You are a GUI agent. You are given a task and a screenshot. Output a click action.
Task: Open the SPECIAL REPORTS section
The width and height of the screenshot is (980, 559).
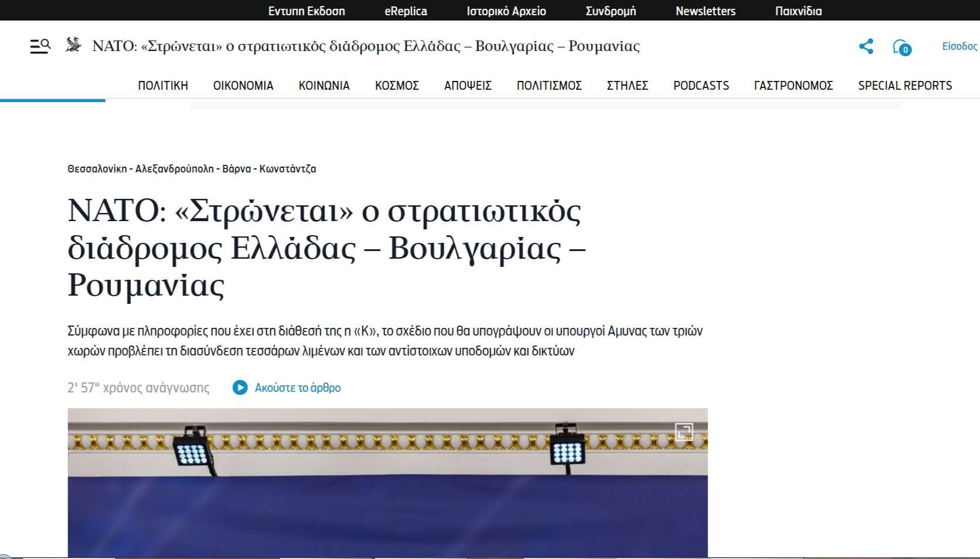pos(905,86)
